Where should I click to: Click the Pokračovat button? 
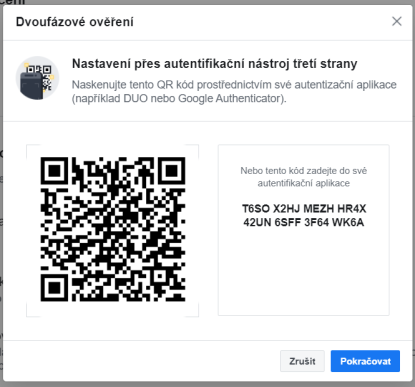[x=365, y=361]
